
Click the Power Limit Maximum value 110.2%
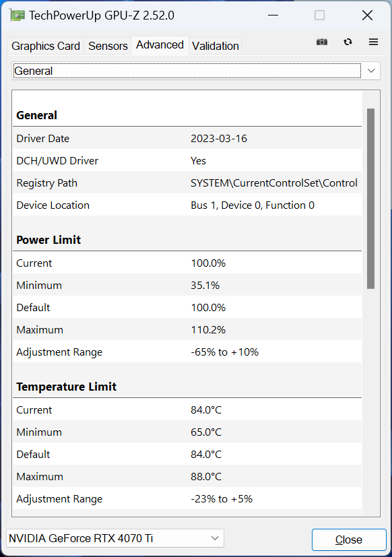pyautogui.click(x=208, y=329)
